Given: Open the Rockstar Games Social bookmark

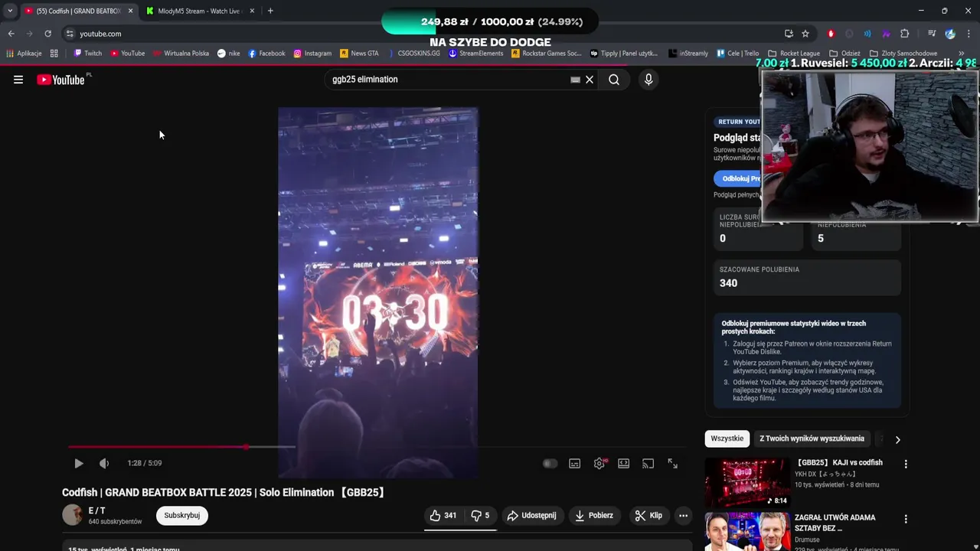Looking at the screenshot, I should click(547, 54).
